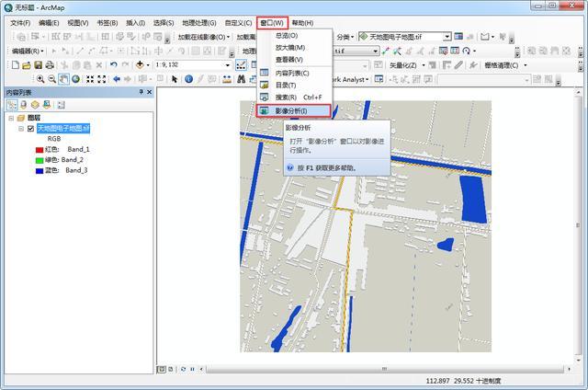Open the 视图(V) menu
This screenshot has height=390, width=588.
[x=77, y=23]
